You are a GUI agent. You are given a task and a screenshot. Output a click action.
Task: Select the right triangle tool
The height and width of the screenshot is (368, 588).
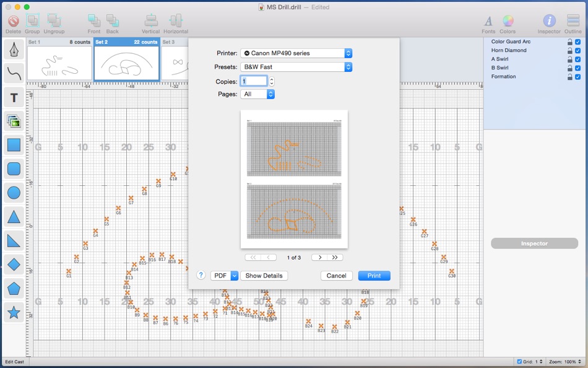14,241
